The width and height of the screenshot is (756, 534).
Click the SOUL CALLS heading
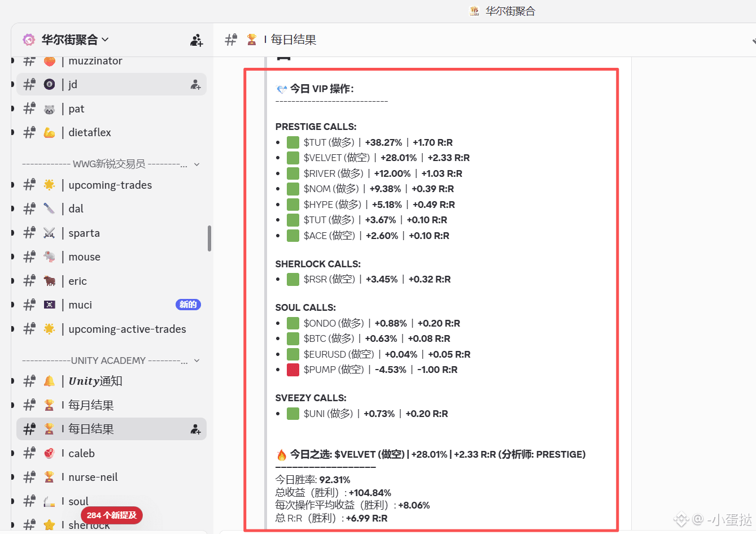[305, 307]
